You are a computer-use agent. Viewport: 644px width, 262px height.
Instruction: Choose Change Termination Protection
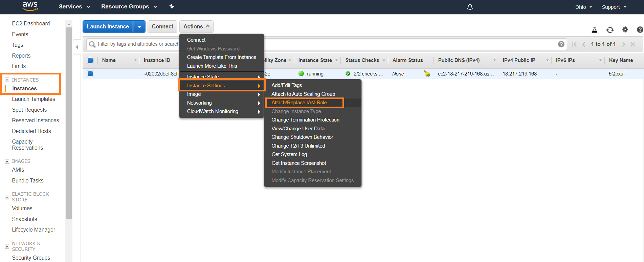(x=305, y=120)
